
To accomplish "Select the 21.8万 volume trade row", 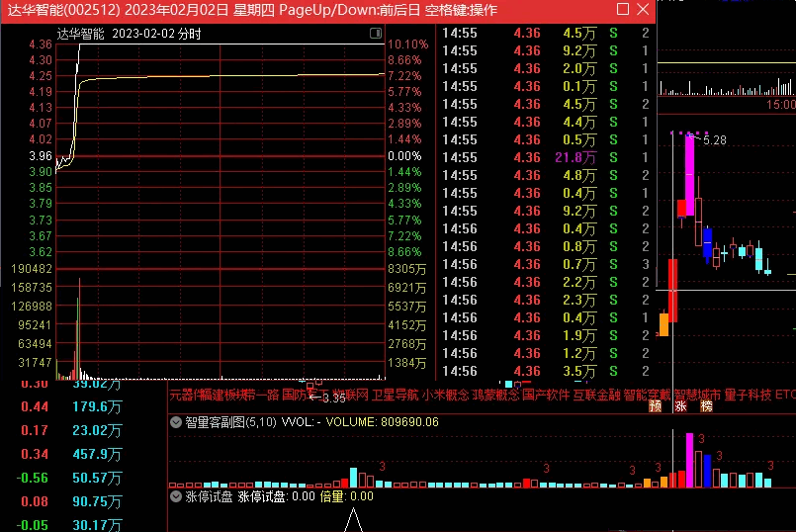I will pyautogui.click(x=546, y=157).
